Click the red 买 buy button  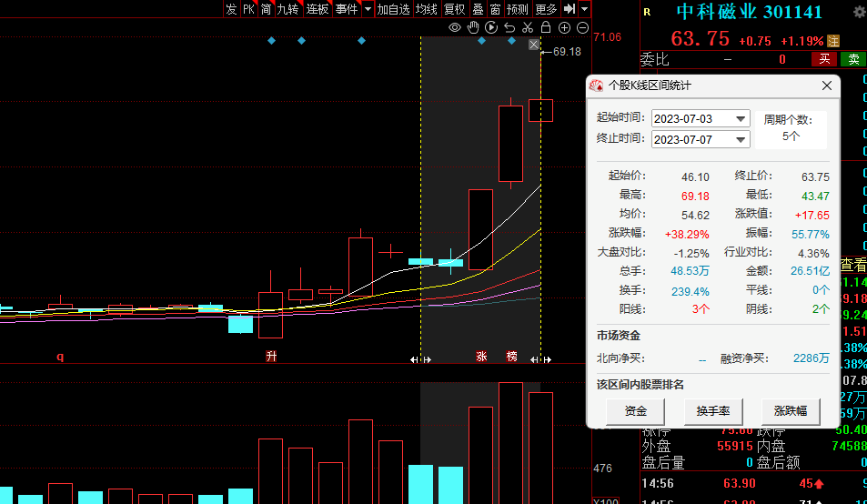(824, 59)
